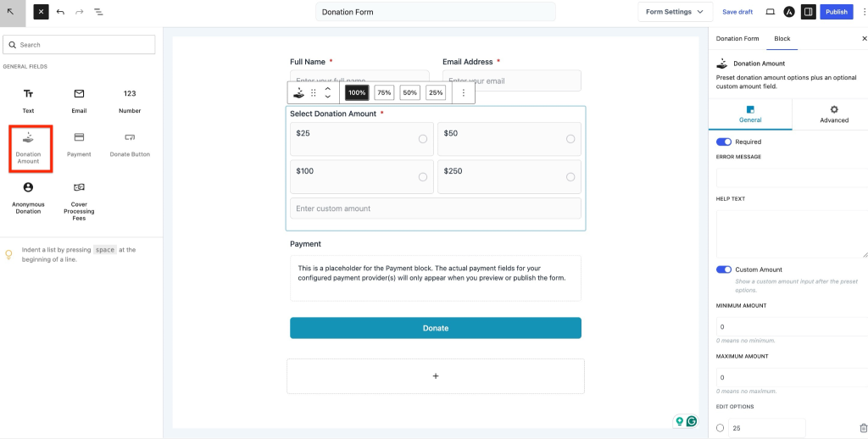This screenshot has height=439, width=868.
Task: Set block width to 75%
Action: [x=384, y=93]
